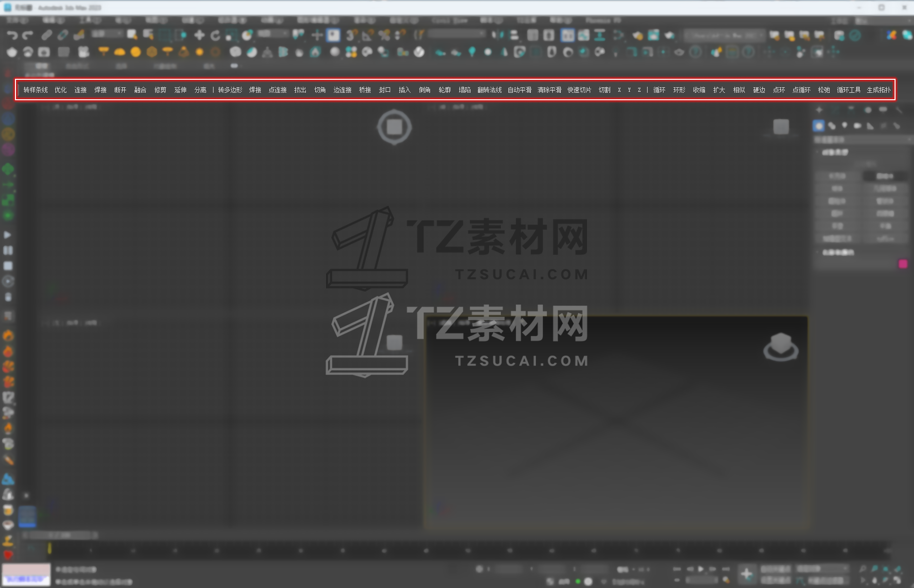Click the 转样条线 toolbar button
The width and height of the screenshot is (914, 588).
point(36,90)
